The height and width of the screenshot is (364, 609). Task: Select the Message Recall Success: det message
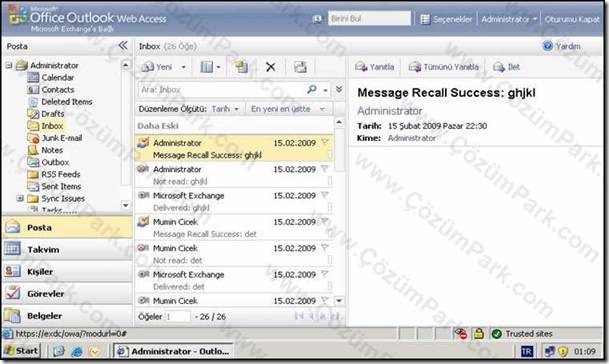pos(233,228)
